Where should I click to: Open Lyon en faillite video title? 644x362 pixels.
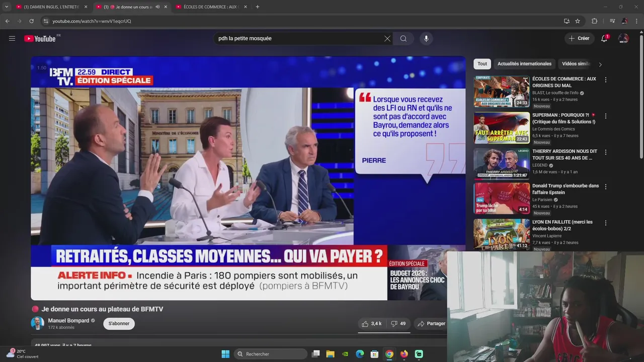562,225
